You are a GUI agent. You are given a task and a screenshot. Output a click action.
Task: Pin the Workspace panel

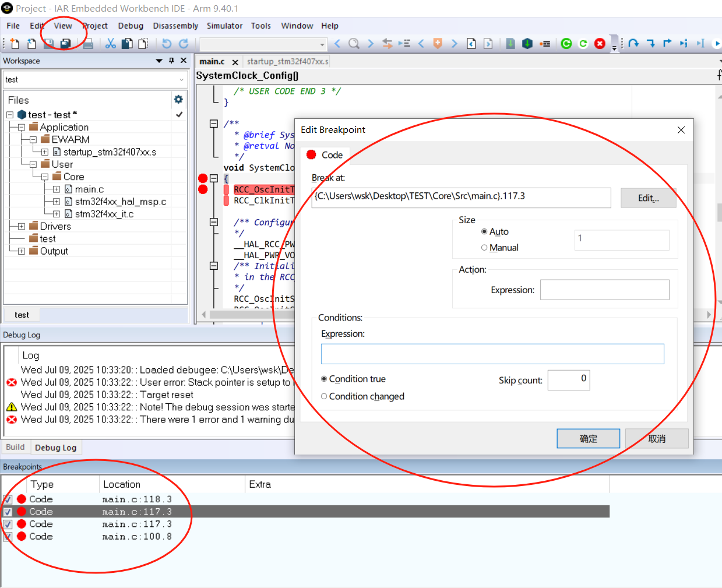click(x=171, y=61)
